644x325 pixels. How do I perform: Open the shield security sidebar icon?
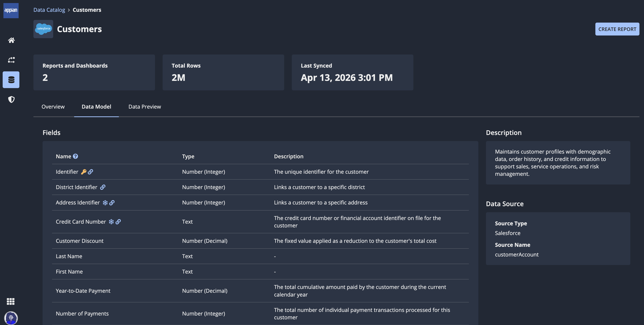[x=11, y=99]
